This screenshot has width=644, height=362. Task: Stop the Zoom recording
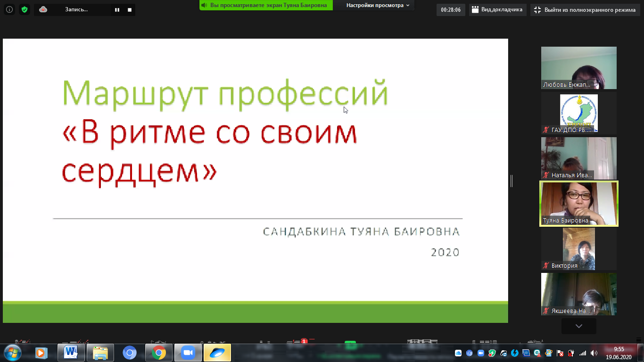point(130,9)
